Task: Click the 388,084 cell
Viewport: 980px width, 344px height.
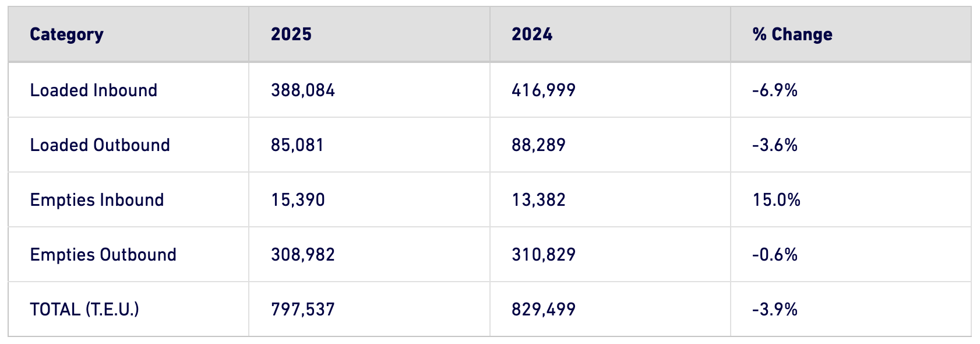Action: pos(303,90)
